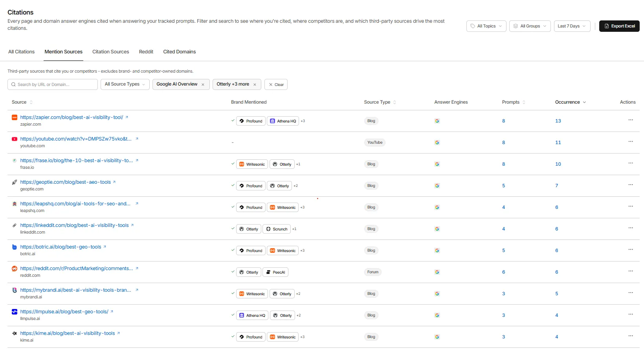
Task: Click Athena HQ chip in llmpulse.ai row
Action: [252, 315]
